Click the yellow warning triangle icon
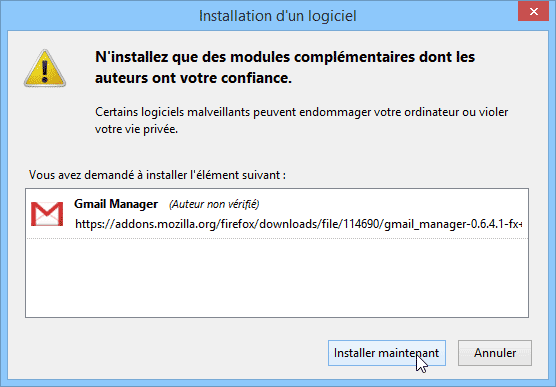This screenshot has height=387, width=556. tap(45, 68)
